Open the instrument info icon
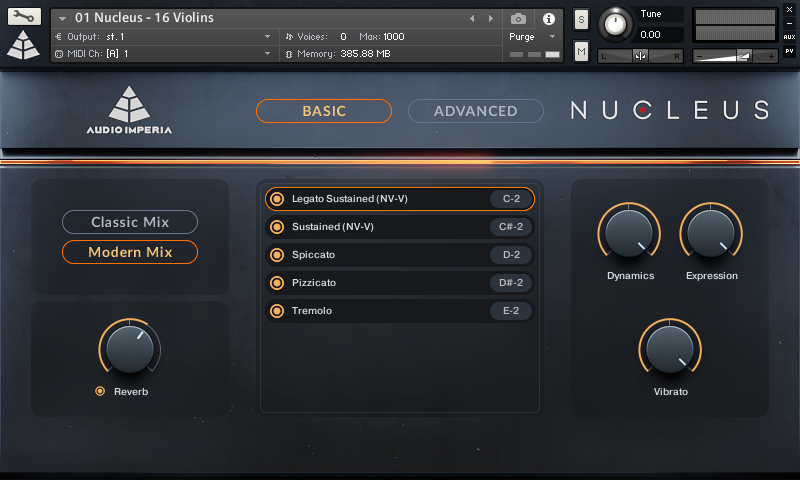800x480 pixels. click(x=549, y=19)
